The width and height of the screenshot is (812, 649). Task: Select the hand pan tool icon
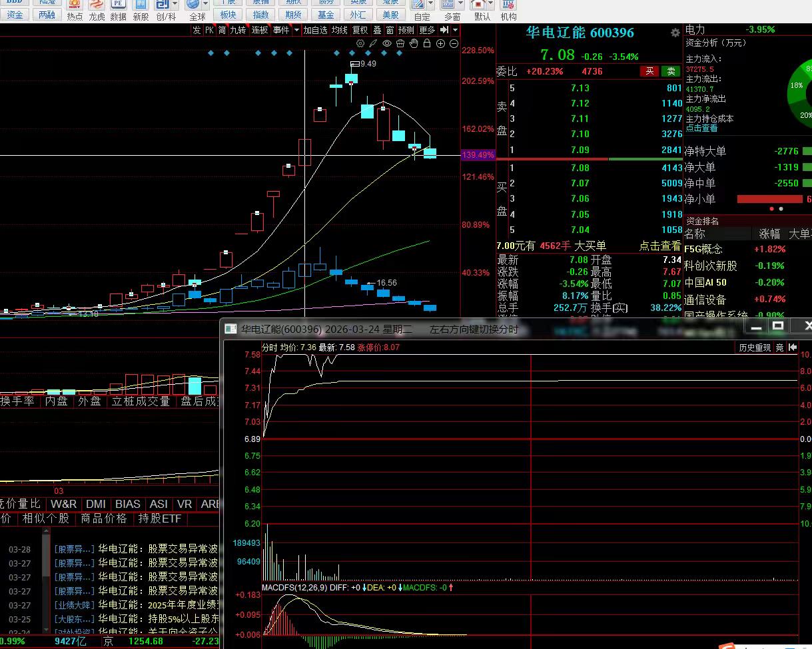pos(414,43)
